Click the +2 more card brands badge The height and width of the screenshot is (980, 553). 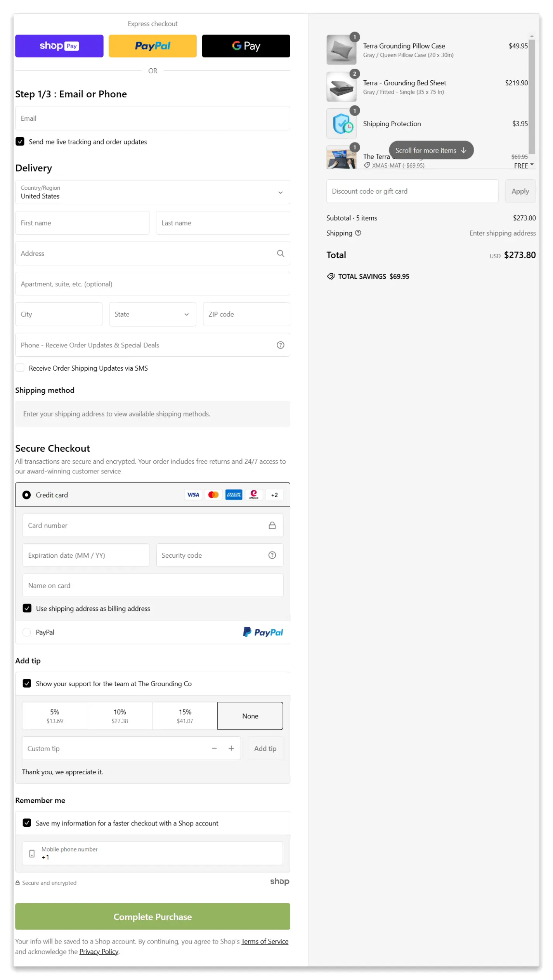[274, 495]
